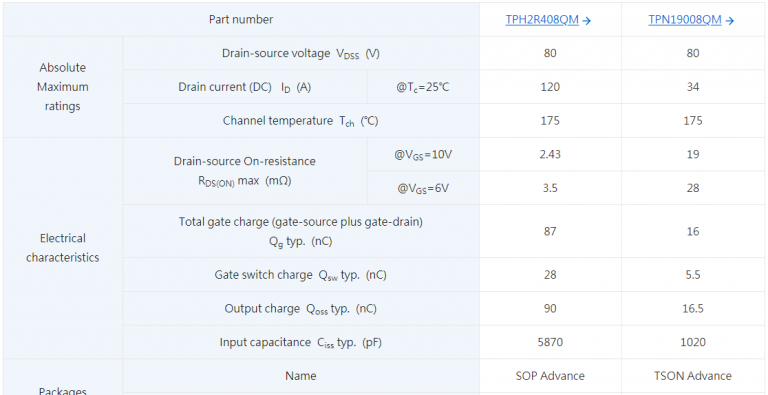Click the @VGS=10V condition cell
The image size is (768, 395).
(x=423, y=154)
